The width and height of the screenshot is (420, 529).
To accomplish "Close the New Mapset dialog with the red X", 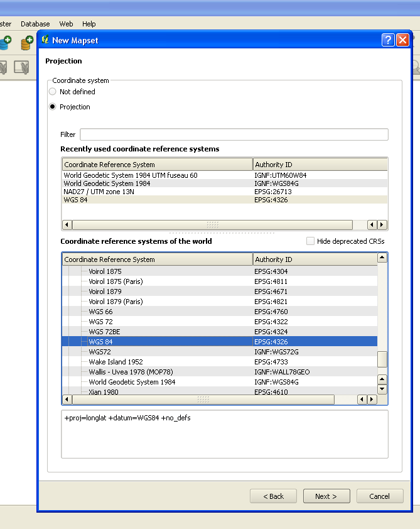I will (x=402, y=40).
